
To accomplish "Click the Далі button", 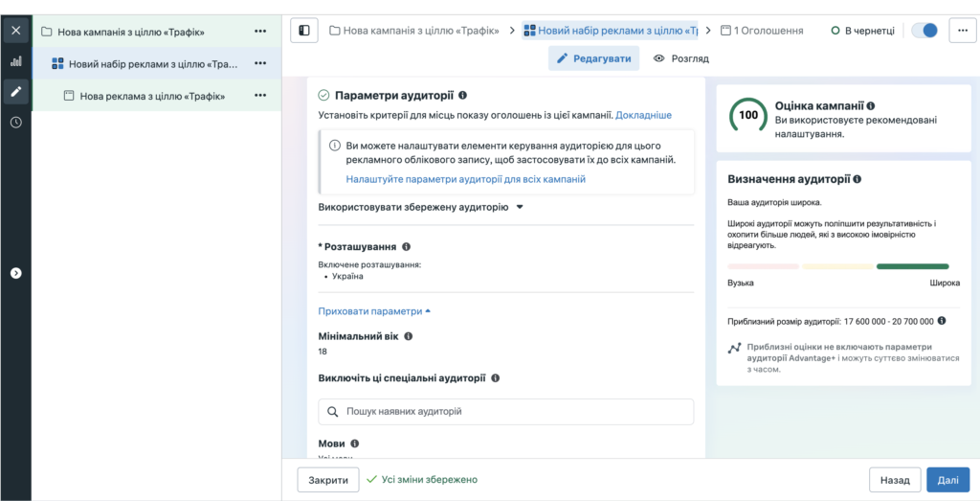I will click(x=948, y=480).
